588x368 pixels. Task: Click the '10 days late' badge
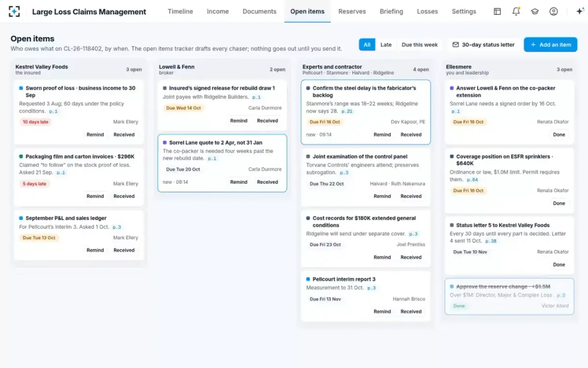tap(35, 122)
